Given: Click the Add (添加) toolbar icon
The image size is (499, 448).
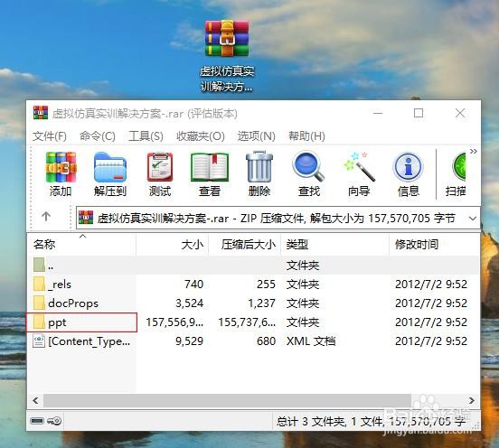Looking at the screenshot, I should point(61,168).
